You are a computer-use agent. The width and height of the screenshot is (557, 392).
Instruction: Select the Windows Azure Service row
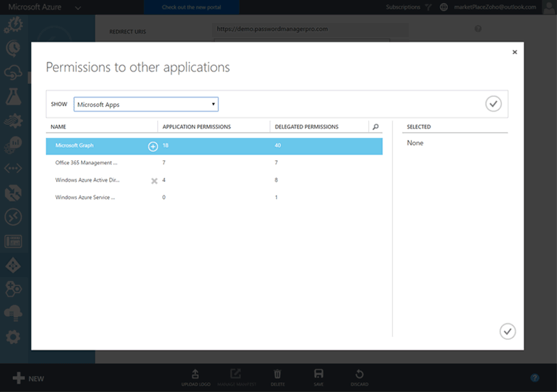[x=86, y=197]
